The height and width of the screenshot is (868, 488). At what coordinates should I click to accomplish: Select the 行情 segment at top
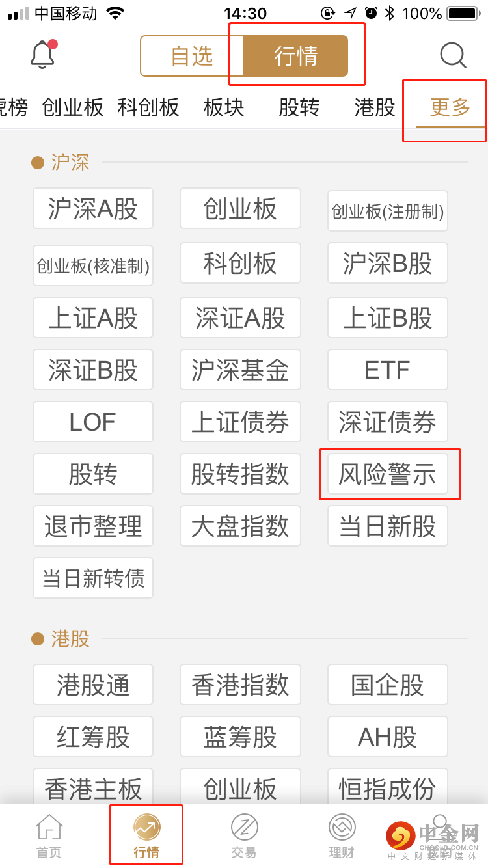click(296, 57)
